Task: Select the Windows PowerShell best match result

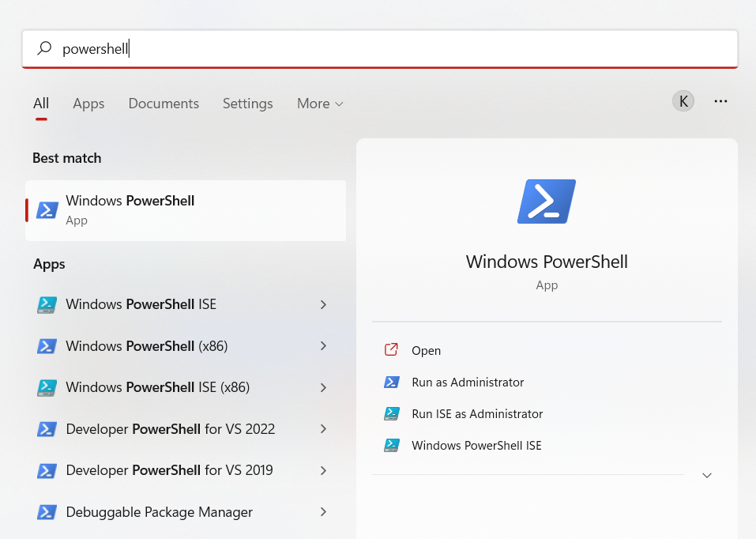Action: [x=186, y=210]
